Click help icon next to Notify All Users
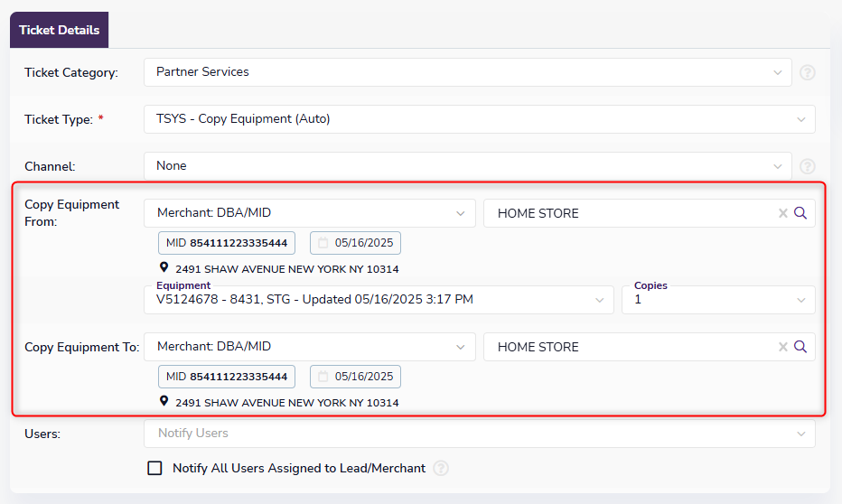The image size is (842, 504). (x=441, y=468)
